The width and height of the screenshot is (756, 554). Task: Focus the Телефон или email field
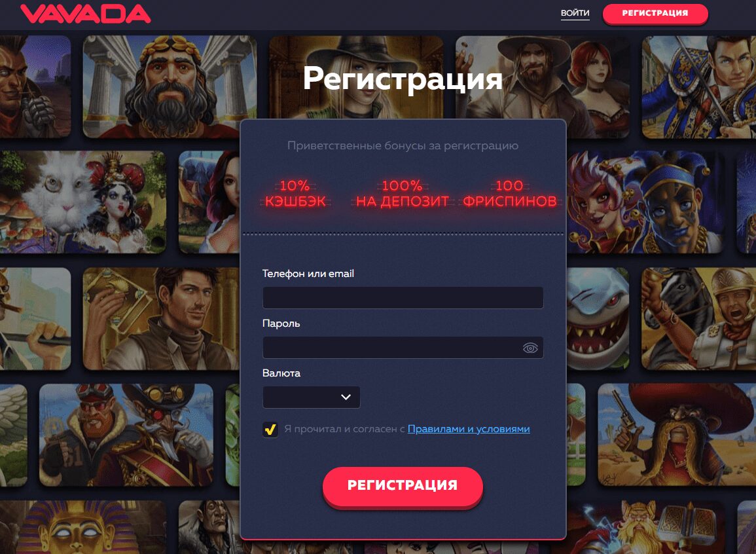[x=403, y=297]
